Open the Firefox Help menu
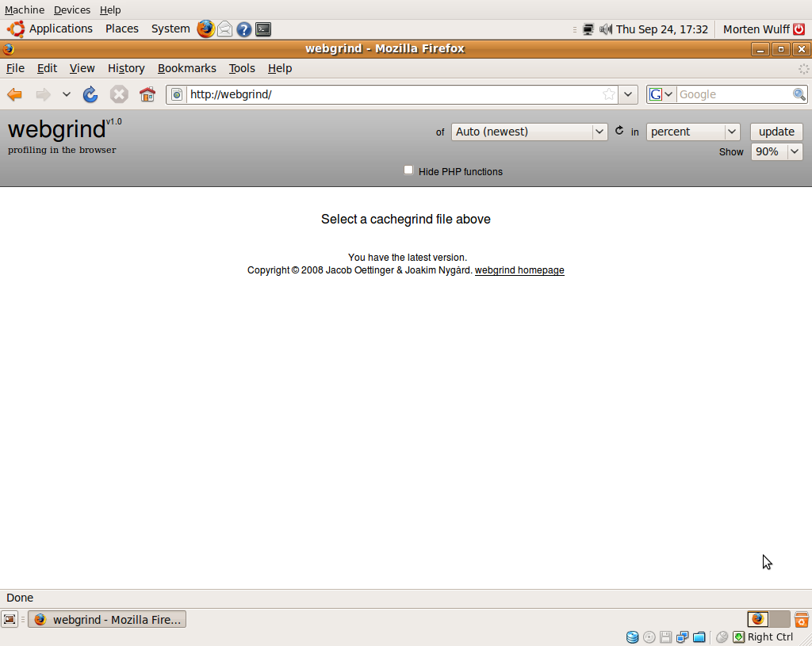 tap(280, 68)
